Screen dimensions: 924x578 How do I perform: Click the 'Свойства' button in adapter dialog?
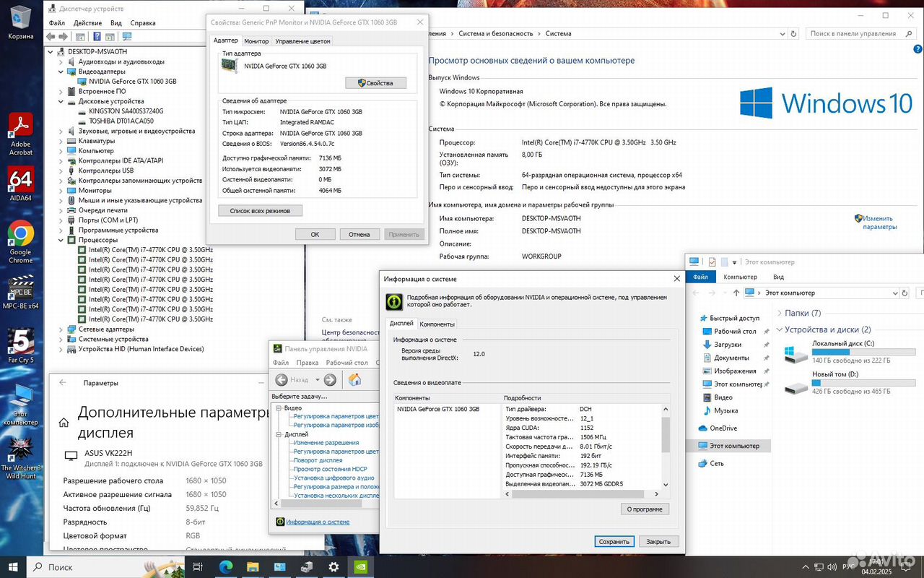[x=375, y=83]
